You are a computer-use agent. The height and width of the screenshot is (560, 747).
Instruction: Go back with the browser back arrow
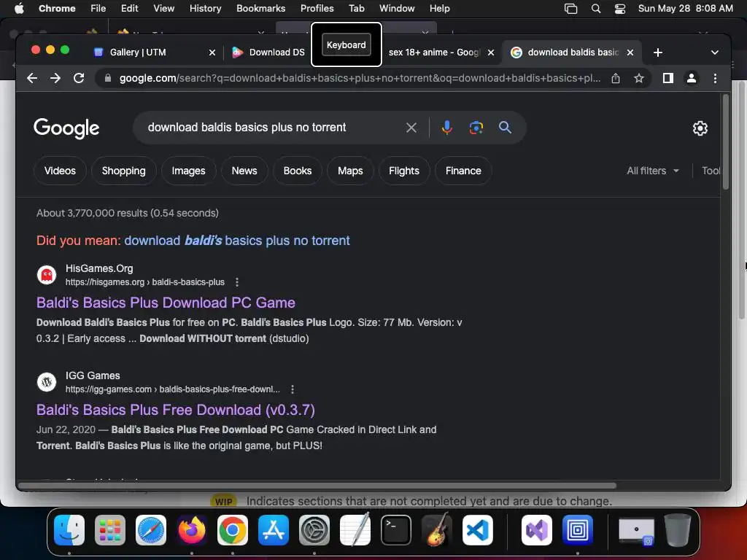click(x=32, y=78)
